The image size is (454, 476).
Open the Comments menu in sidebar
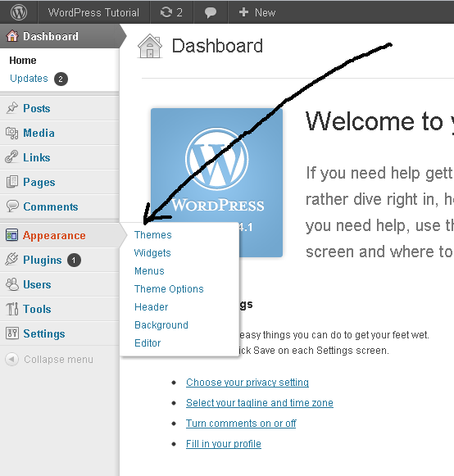coord(51,206)
